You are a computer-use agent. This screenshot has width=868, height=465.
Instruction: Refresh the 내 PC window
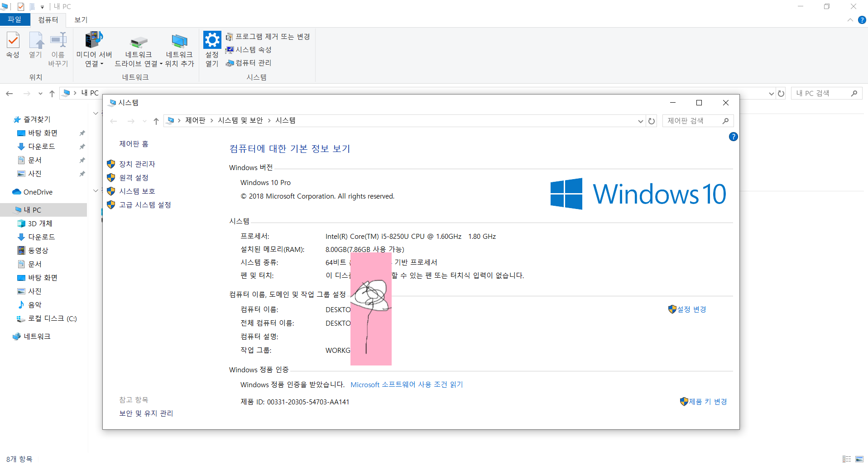point(781,94)
